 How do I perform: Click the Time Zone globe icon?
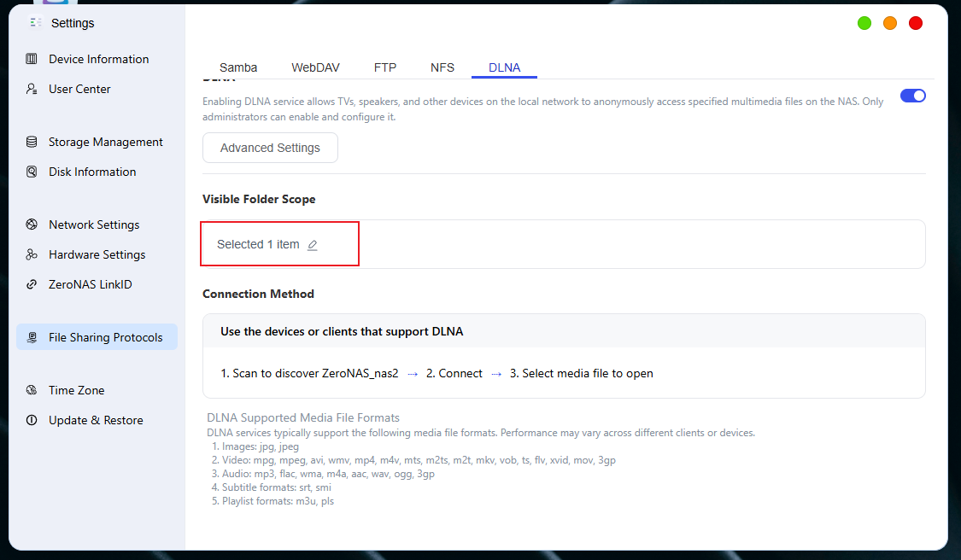32,389
